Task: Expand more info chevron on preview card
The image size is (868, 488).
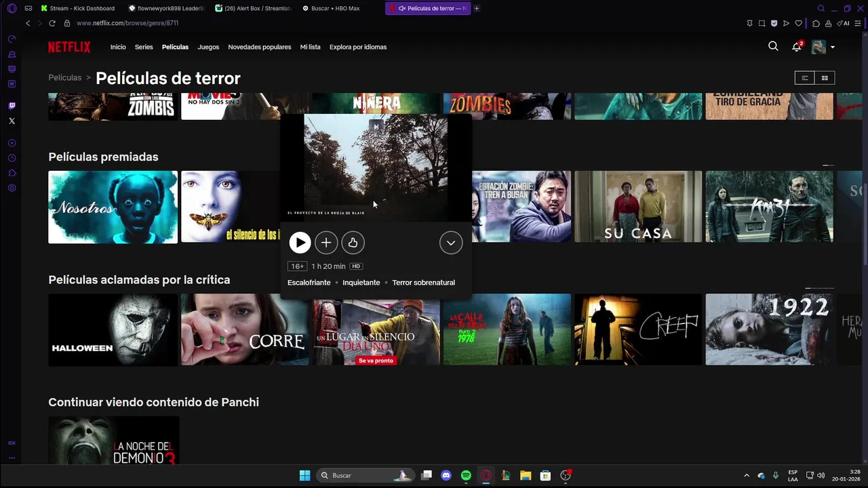Action: pos(451,243)
